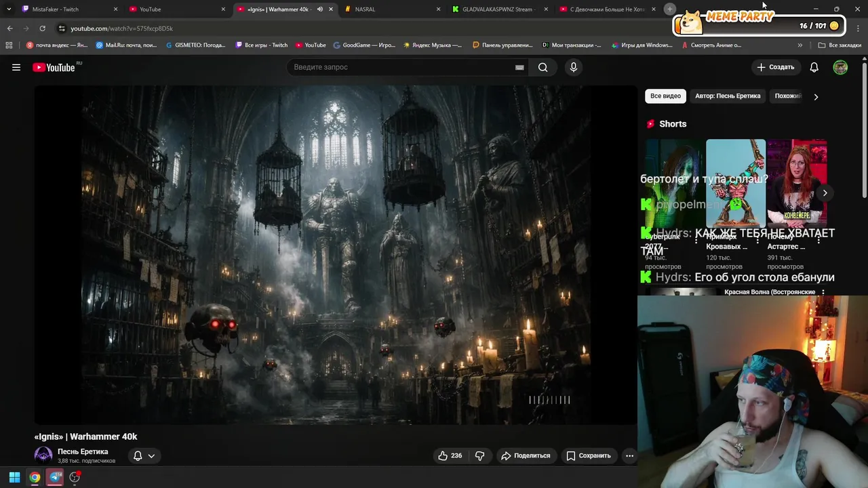
Task: Click the search magnifier button
Action: [542, 67]
